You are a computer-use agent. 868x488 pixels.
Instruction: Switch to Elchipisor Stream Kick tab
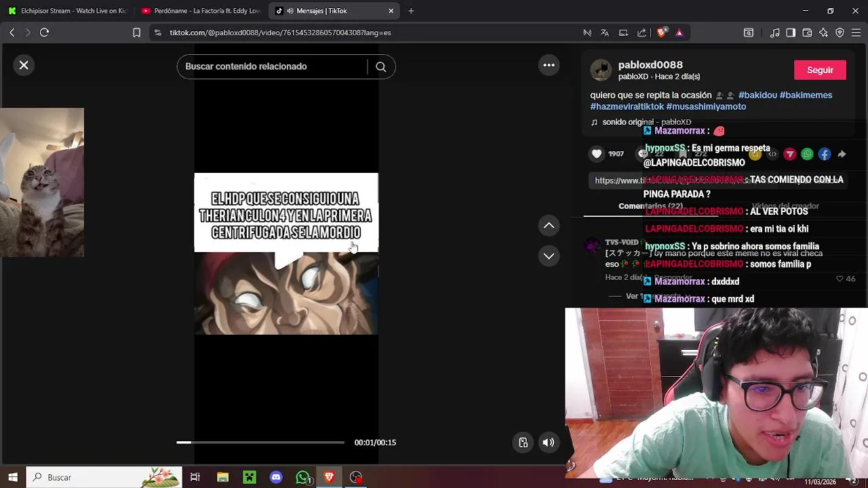[67, 11]
